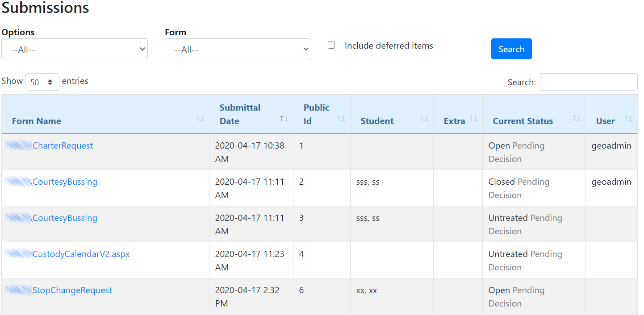
Task: Open the StopChangeRequest submission
Action: coord(72,290)
